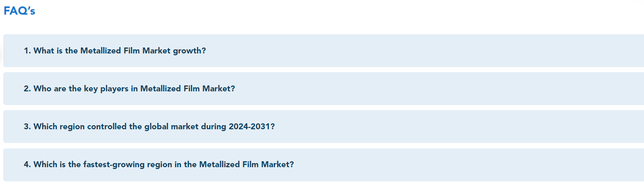Screen dimensions: 644x185
Task: Expand the fastest-growing region FAQ question
Action: (159, 164)
